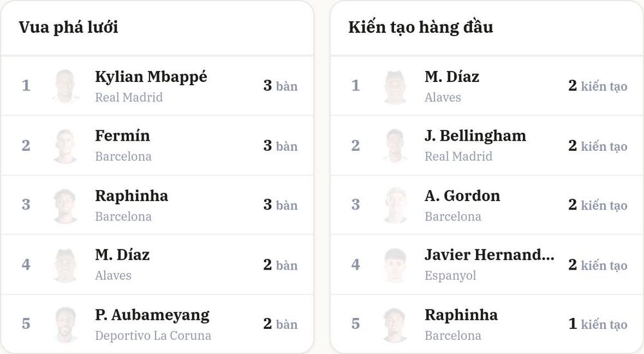The image size is (644, 354).
Task: Select M. Díaz's avatar in the scorers list
Action: click(x=65, y=265)
